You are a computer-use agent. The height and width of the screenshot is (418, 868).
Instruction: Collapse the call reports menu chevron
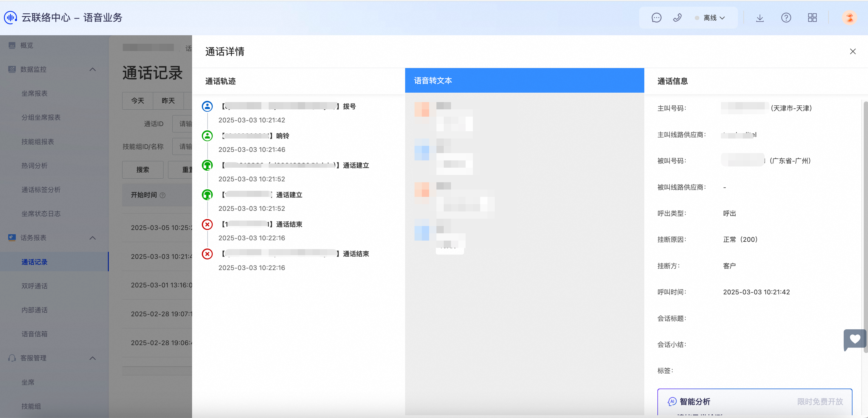pyautogui.click(x=93, y=238)
